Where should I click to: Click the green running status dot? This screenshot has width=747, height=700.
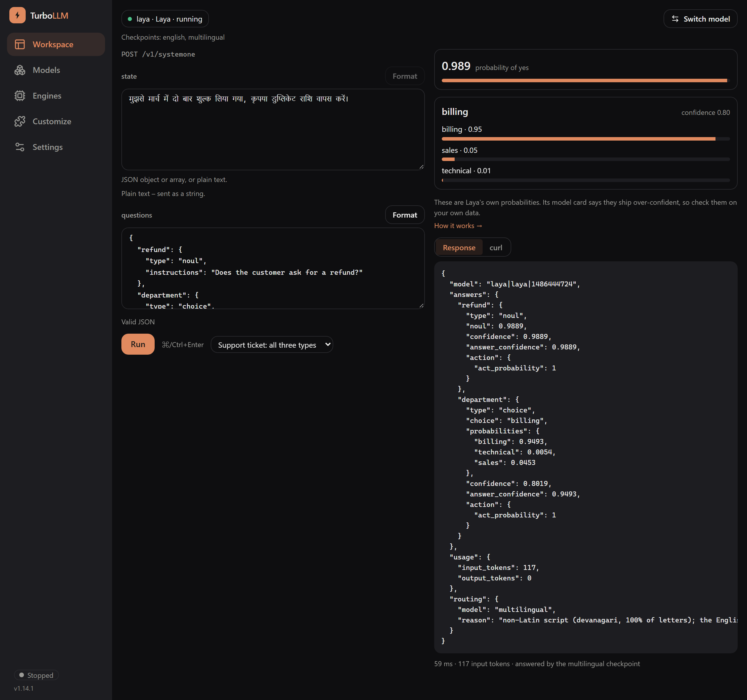[130, 19]
